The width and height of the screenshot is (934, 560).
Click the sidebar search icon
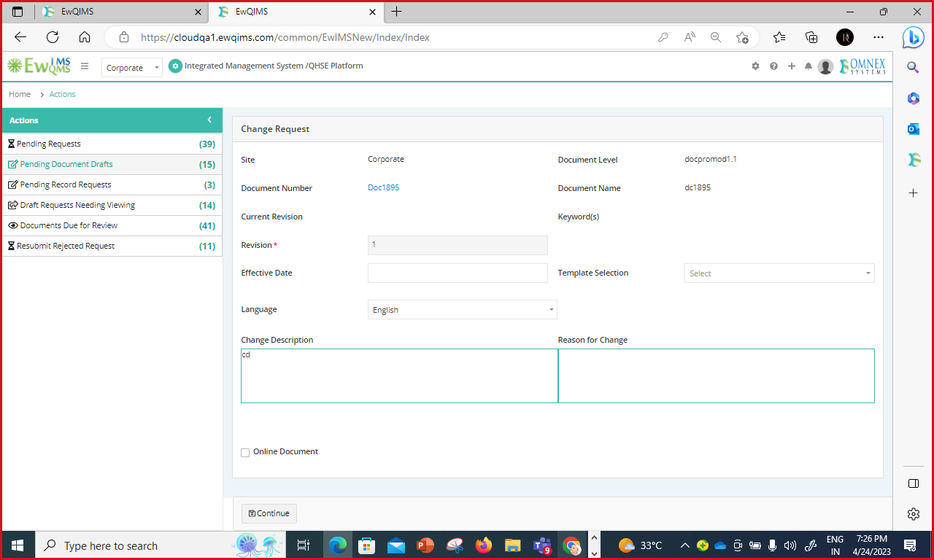tap(913, 67)
